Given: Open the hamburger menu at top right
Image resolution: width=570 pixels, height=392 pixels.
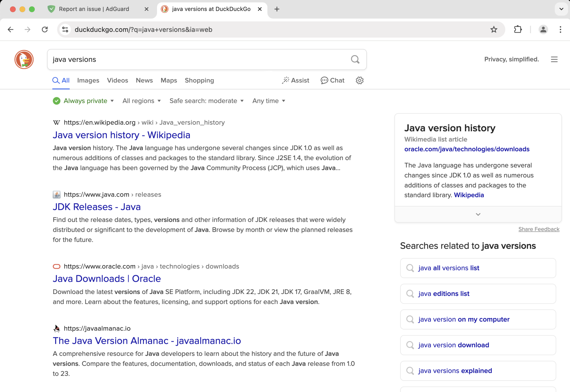Looking at the screenshot, I should (554, 59).
